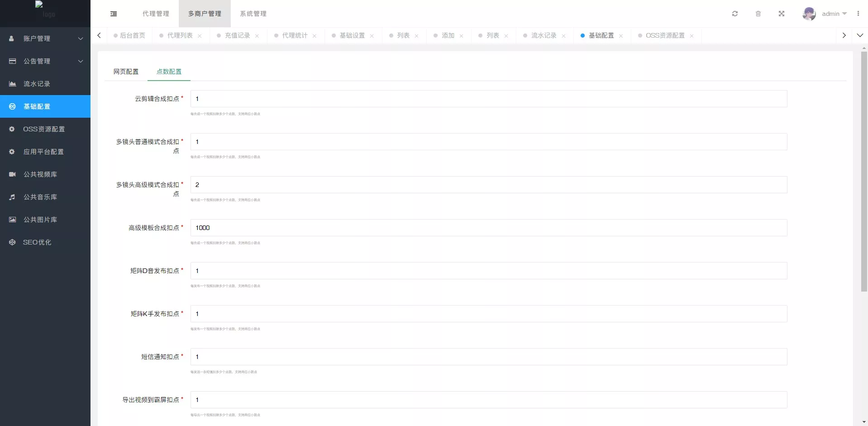Click the 公共音乐库 music note icon

click(12, 197)
